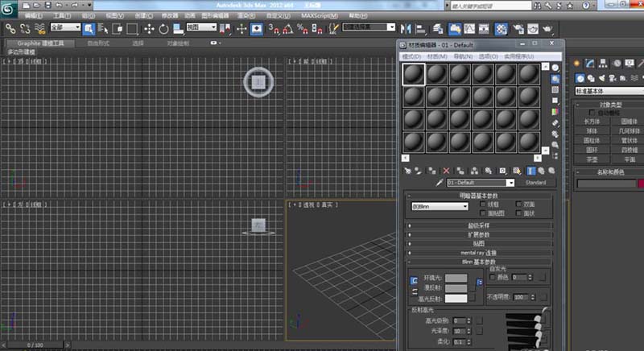Image resolution: width=644 pixels, height=351 pixels.
Task: Click the Standard material type button
Action: coord(535,183)
